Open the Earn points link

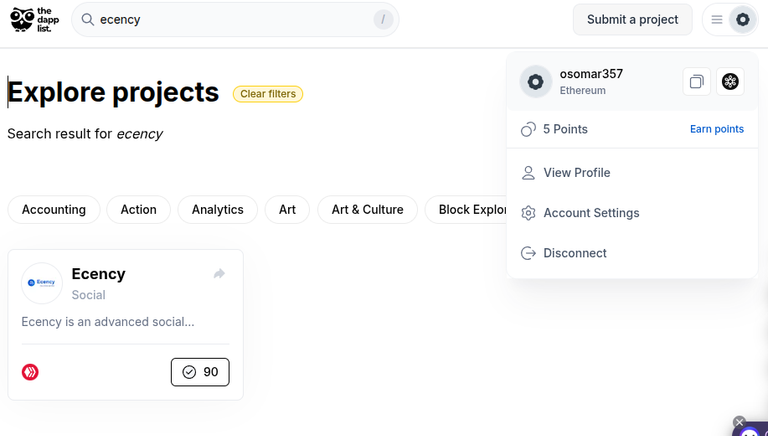click(717, 129)
